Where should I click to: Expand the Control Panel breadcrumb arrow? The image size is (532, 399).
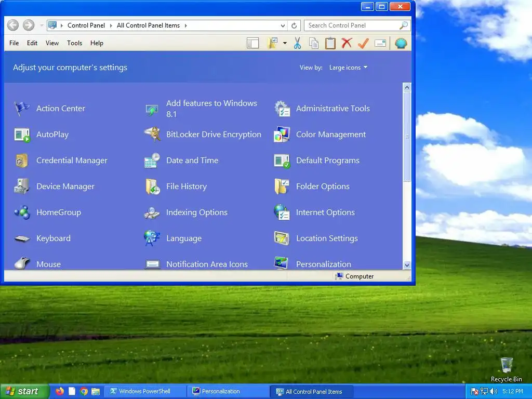[111, 25]
